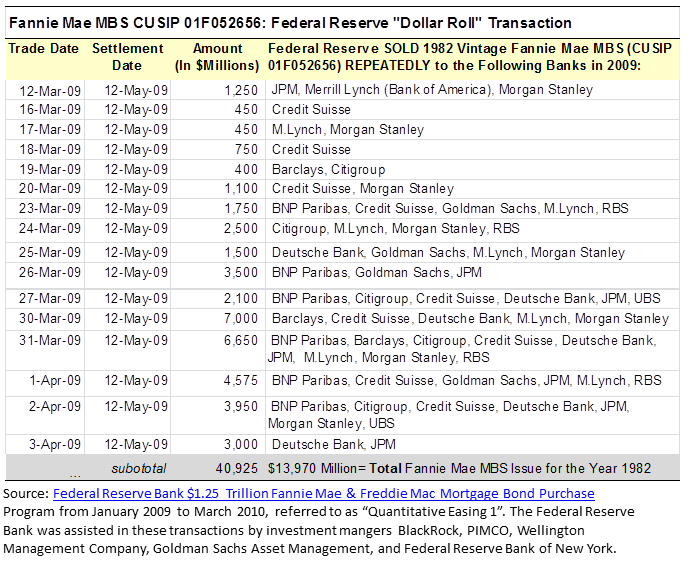Click the 2-Apr-09 banks cell ending Morgan Stanley, UBS
This screenshot has height=561, width=687.
coord(449,415)
